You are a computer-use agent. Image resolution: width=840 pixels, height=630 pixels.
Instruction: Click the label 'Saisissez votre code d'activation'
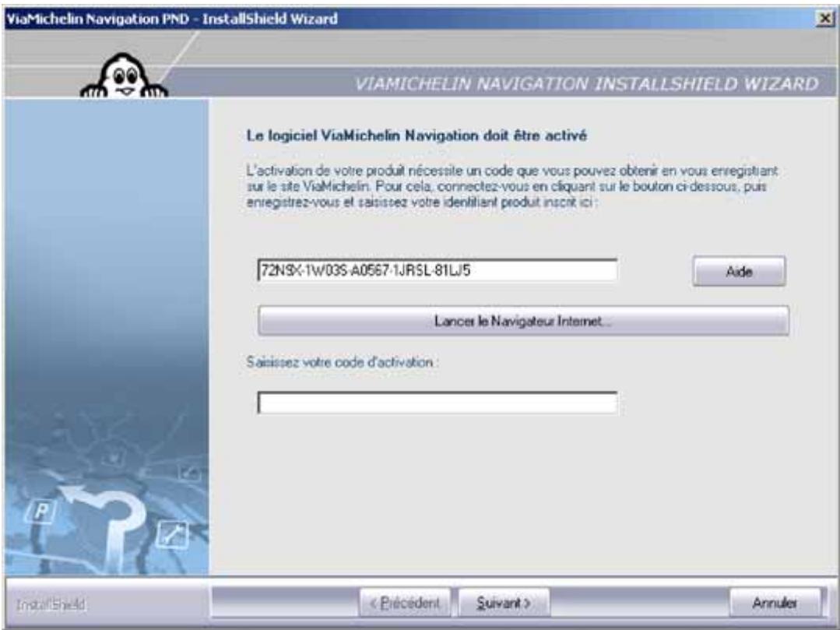[x=342, y=362]
